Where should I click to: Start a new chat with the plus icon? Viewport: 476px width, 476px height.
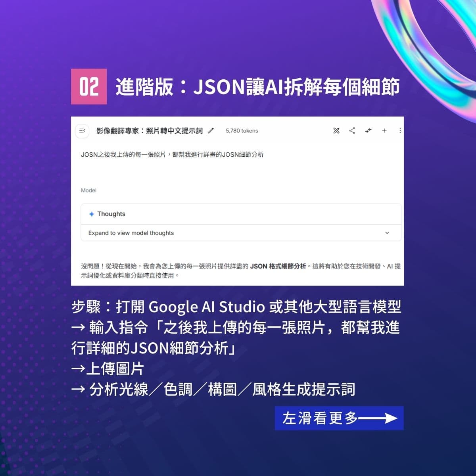(384, 131)
